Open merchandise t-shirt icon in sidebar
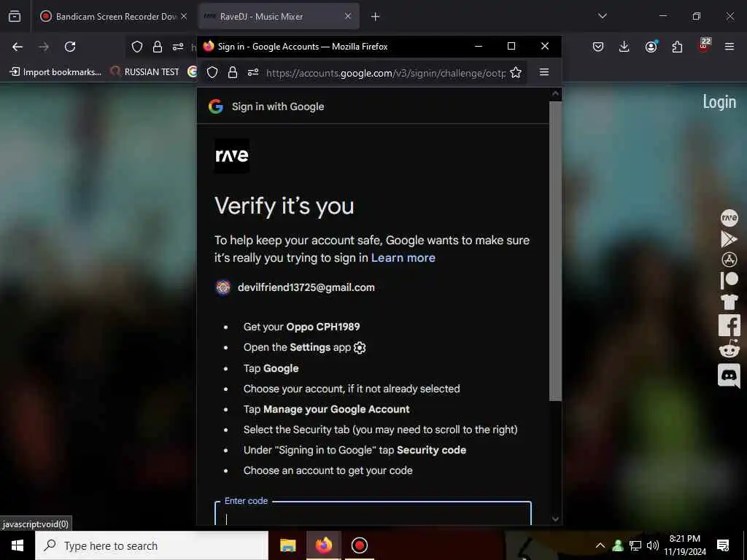This screenshot has height=560, width=747. (729, 302)
